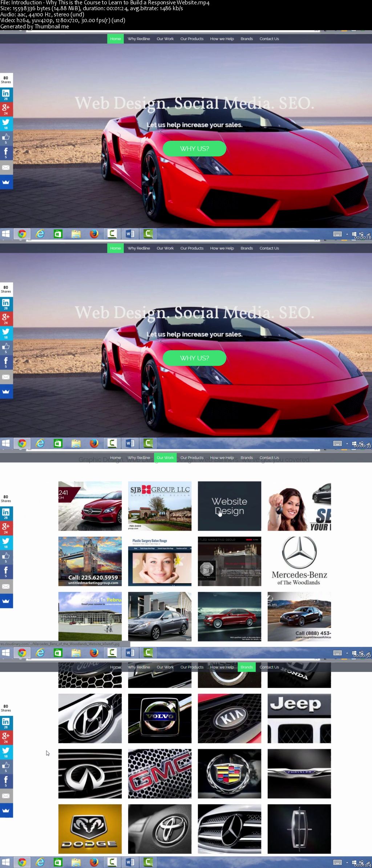372x868 pixels.
Task: Select the Cadillac crest brand tile
Action: coord(230,774)
